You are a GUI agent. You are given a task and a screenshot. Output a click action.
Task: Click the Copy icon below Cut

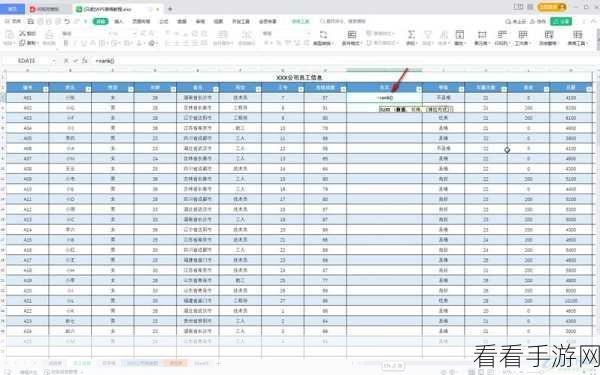coord(23,43)
